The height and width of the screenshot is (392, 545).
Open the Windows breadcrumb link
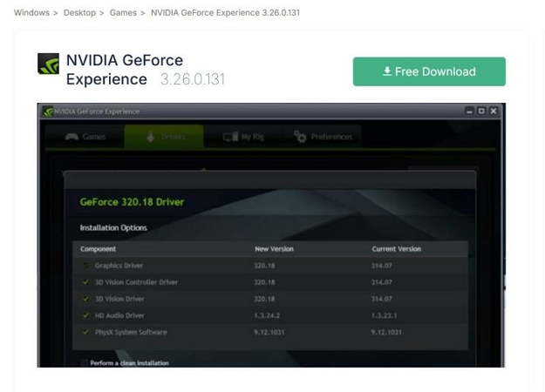click(x=31, y=13)
